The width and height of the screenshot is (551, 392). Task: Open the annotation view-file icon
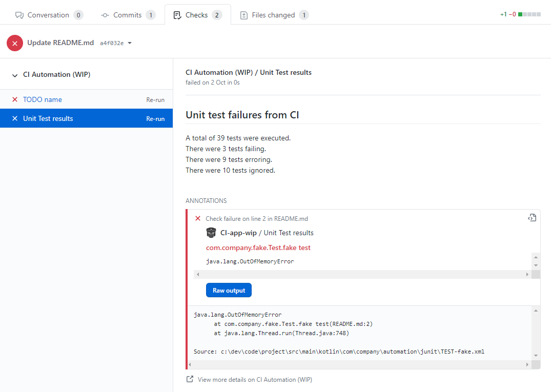(532, 218)
